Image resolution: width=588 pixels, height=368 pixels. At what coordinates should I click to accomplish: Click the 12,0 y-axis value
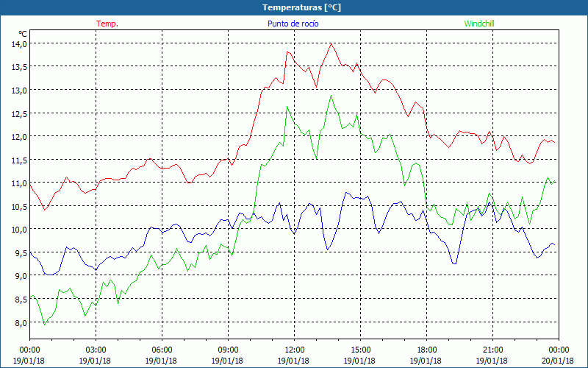point(20,137)
